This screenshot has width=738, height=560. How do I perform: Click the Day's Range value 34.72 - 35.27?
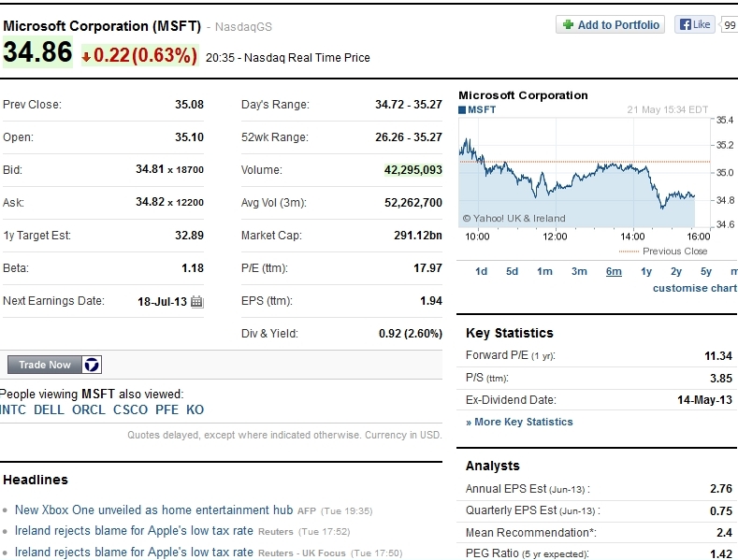[409, 105]
